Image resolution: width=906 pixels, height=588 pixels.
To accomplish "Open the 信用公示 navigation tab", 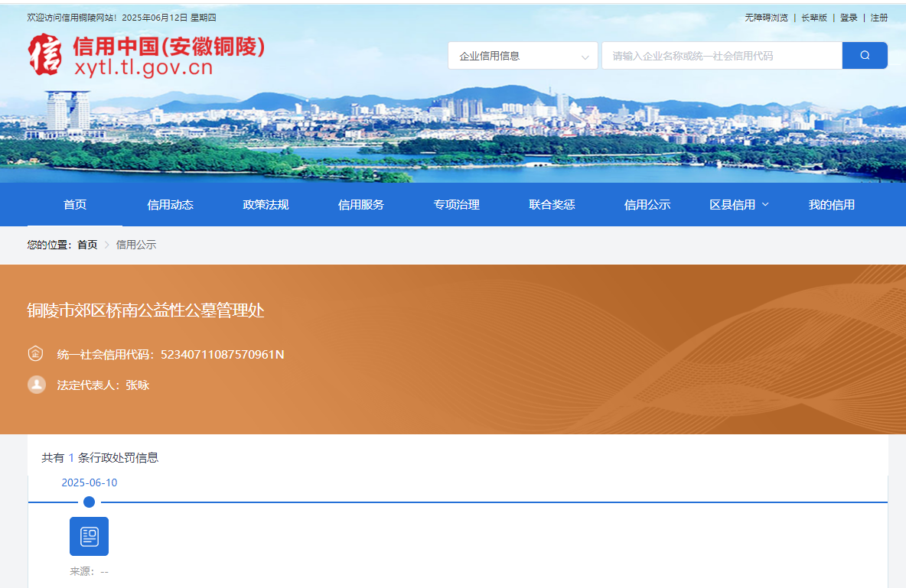I will click(x=647, y=204).
